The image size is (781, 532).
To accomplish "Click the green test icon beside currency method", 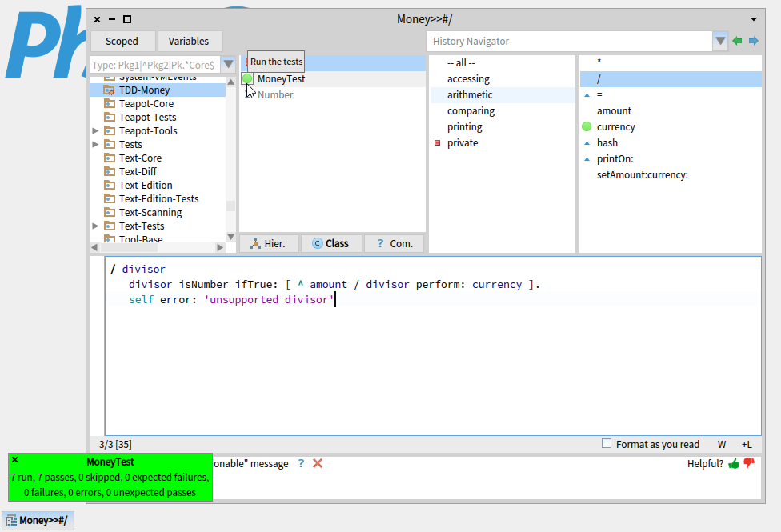I will 587,127.
